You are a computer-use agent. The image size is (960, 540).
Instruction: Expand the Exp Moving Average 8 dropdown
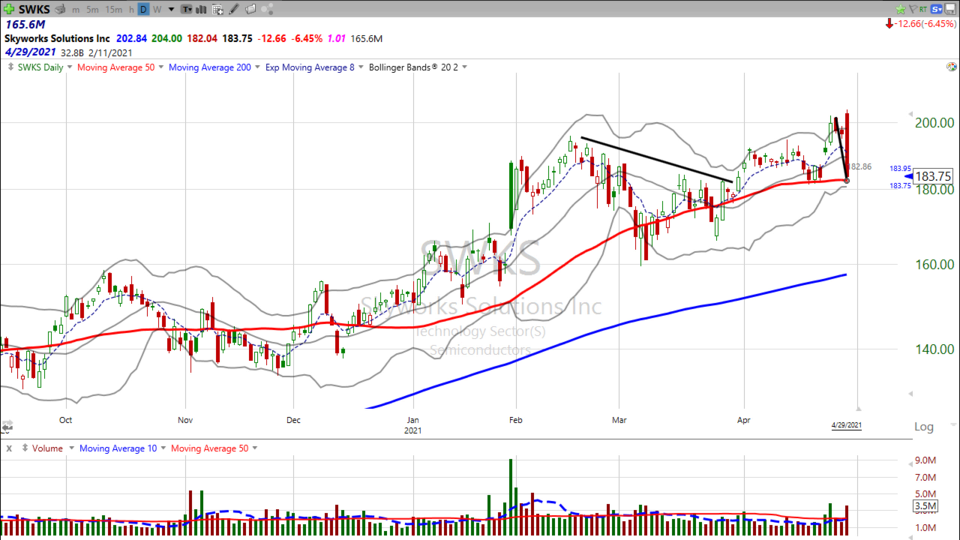359,67
